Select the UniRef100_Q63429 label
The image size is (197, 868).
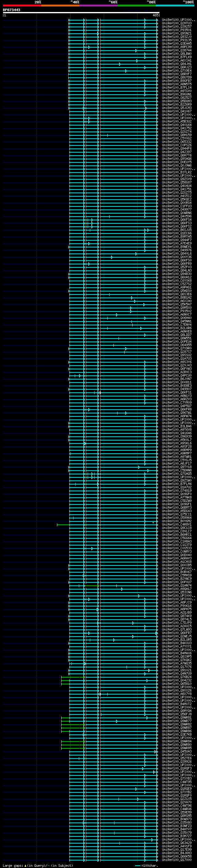(x=177, y=843)
